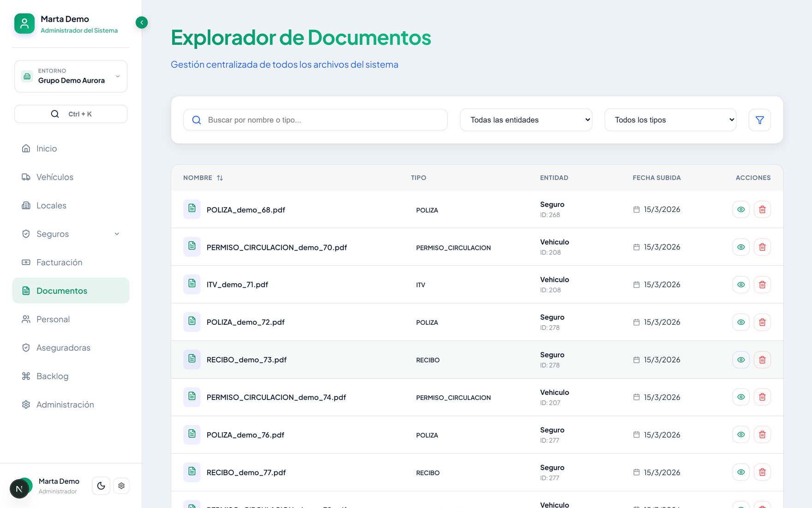812x508 pixels.
Task: Open Locales in the sidebar
Action: (71, 206)
